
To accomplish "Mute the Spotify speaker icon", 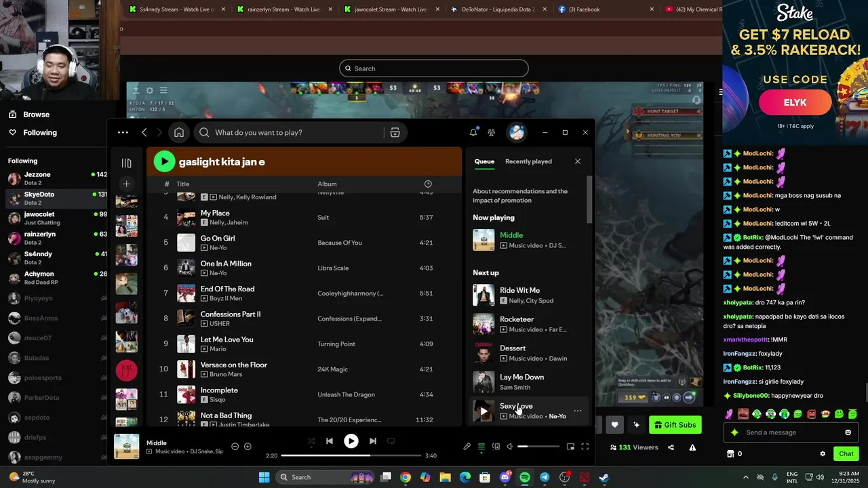I will click(509, 447).
